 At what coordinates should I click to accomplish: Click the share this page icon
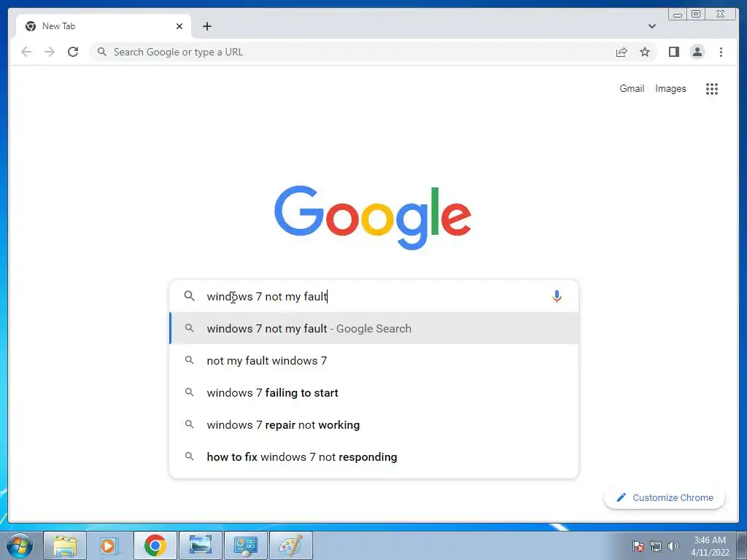622,52
